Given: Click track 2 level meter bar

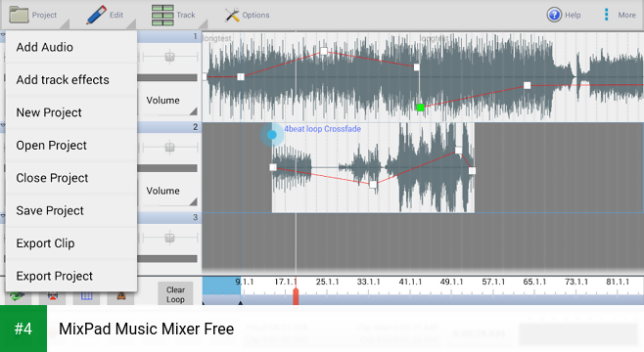Looking at the screenshot, I should [x=167, y=168].
